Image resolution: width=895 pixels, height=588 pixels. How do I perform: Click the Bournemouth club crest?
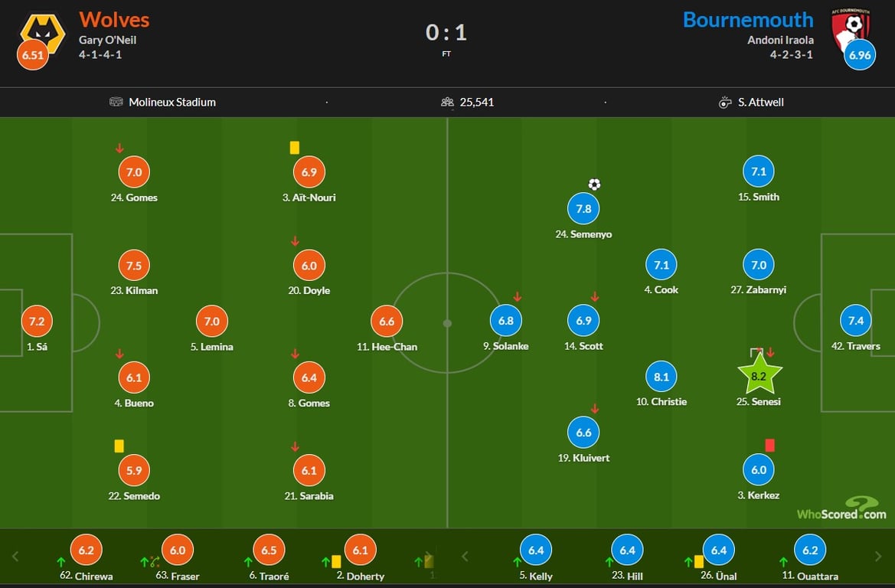[851, 28]
